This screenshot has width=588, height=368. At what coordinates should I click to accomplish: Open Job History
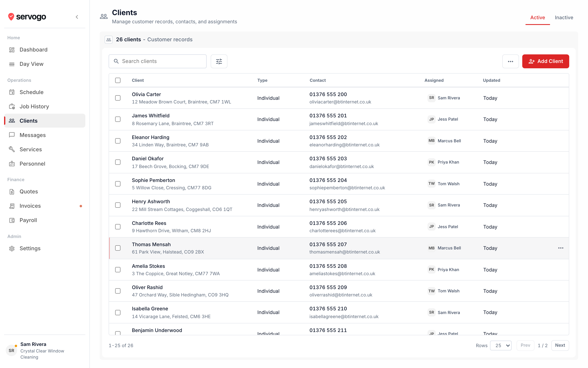click(45, 107)
